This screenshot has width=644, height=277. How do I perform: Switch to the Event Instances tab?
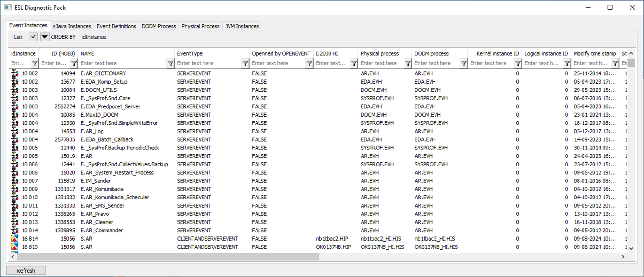point(28,25)
